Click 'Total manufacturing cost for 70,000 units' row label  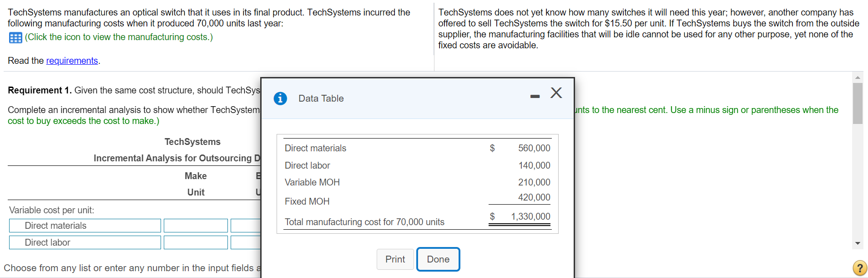pos(364,222)
